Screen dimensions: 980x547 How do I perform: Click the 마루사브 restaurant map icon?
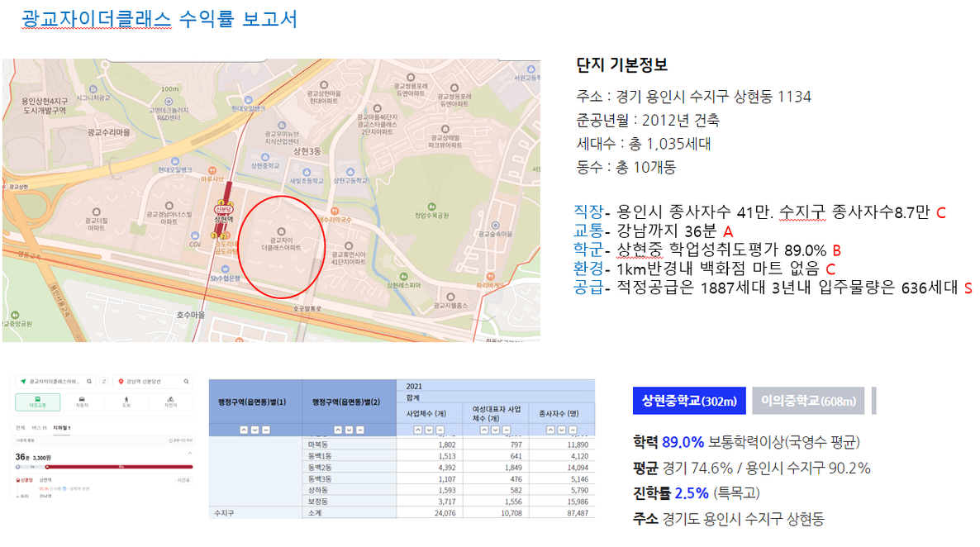click(x=212, y=170)
